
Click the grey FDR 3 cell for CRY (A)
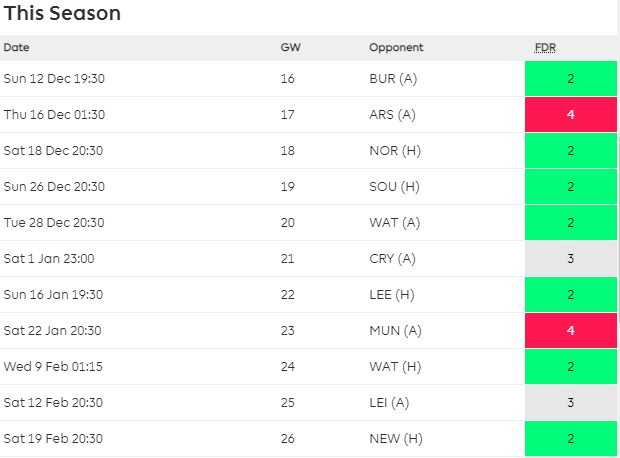[570, 259]
